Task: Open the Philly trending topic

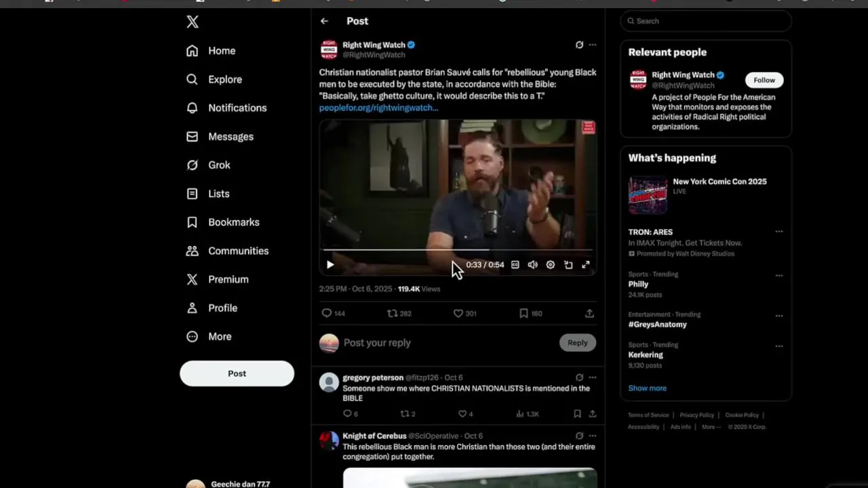Action: [x=638, y=285]
